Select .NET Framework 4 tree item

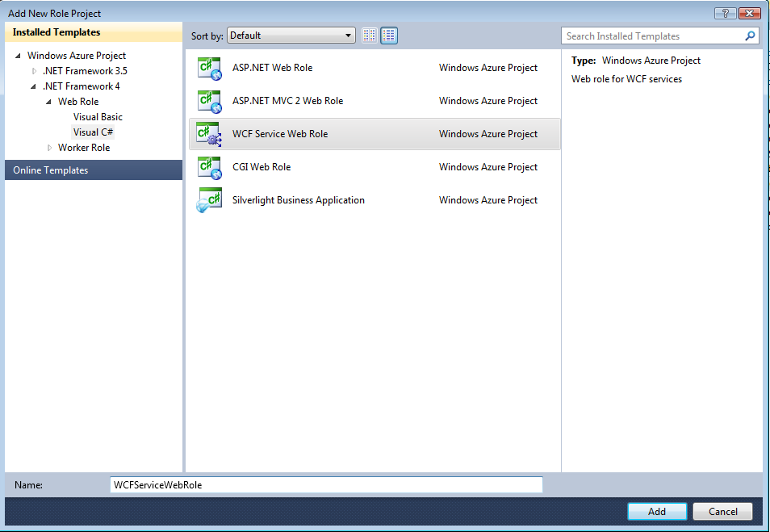click(x=81, y=86)
